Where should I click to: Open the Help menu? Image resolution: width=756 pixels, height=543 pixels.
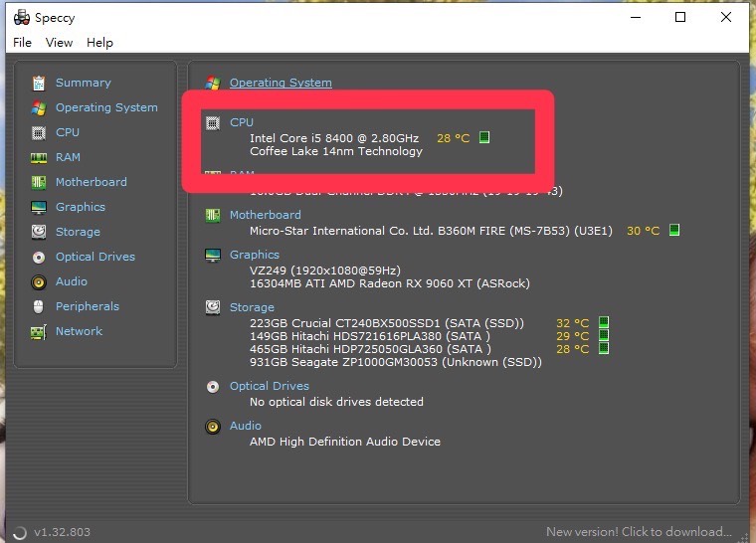[99, 43]
